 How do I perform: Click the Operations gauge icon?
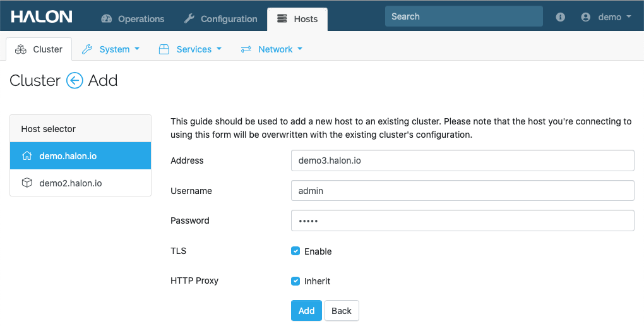pyautogui.click(x=106, y=18)
